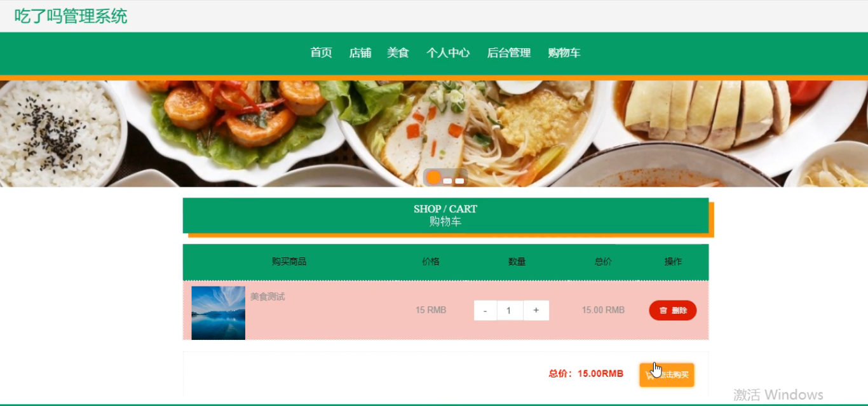The width and height of the screenshot is (868, 406).
Task: Open 个人中心 in the navigation bar
Action: coord(448,53)
